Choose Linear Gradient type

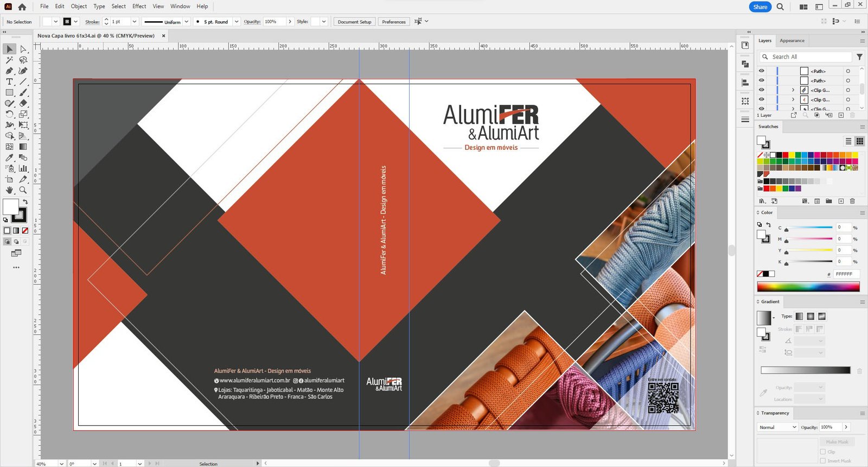point(799,316)
